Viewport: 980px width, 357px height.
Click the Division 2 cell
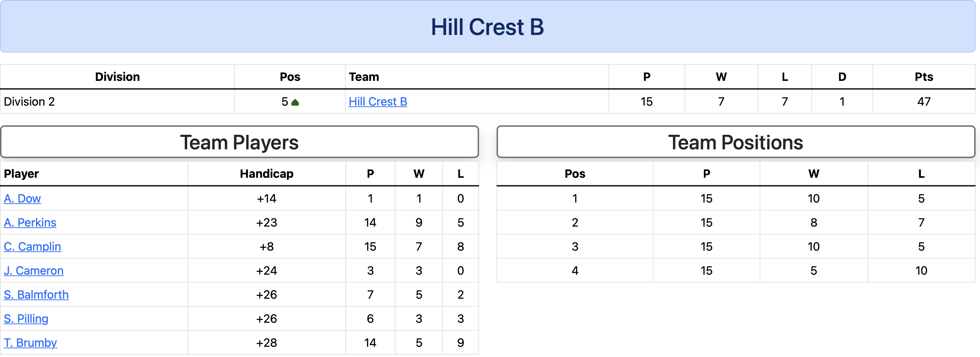(117, 102)
